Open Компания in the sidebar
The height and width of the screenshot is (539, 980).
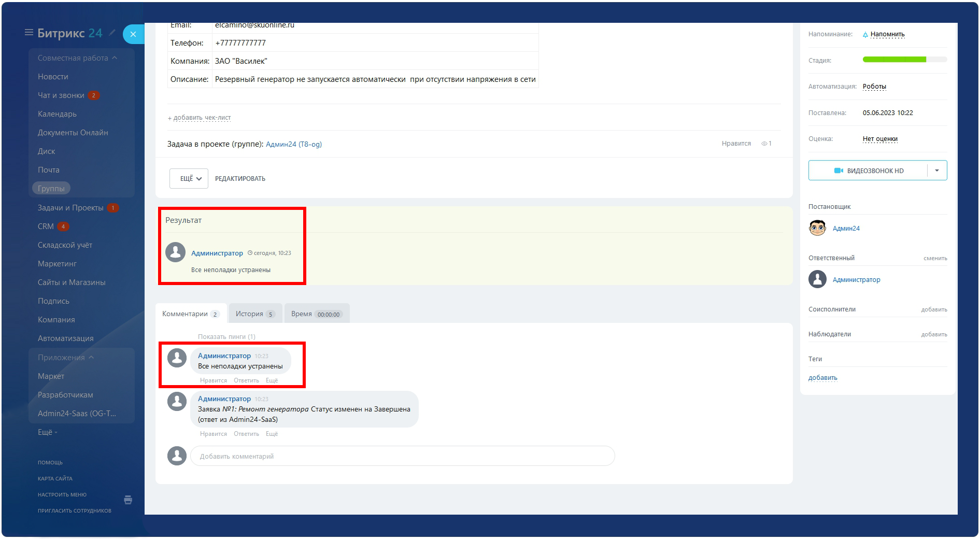coord(56,320)
